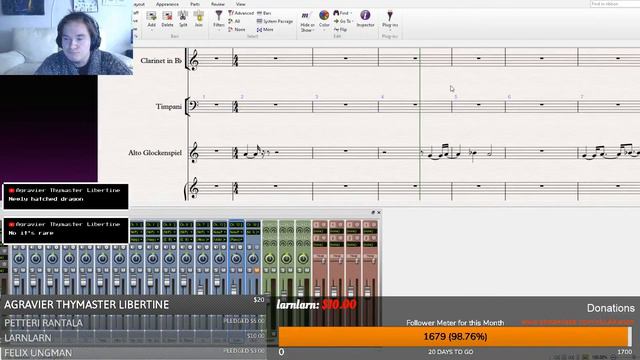Viewport: 640px width, 360px height.
Task: Click PETTERI RANTALA in donor list
Action: (43, 323)
